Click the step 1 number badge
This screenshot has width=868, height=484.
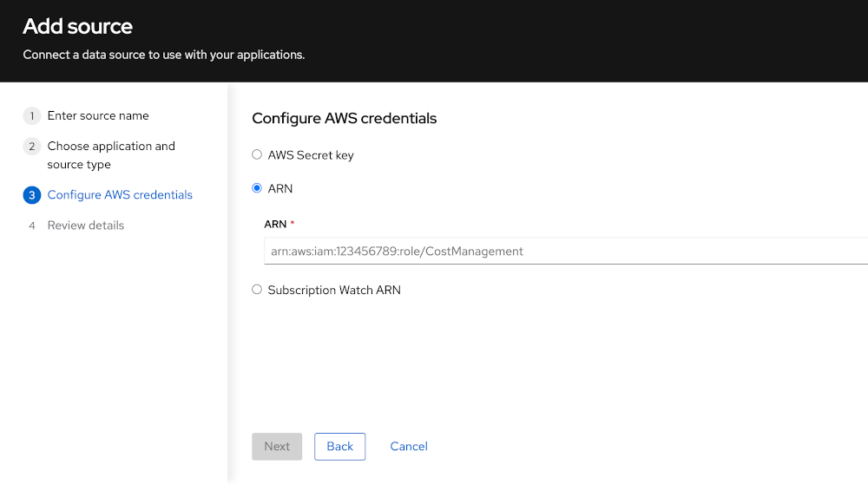(x=32, y=116)
